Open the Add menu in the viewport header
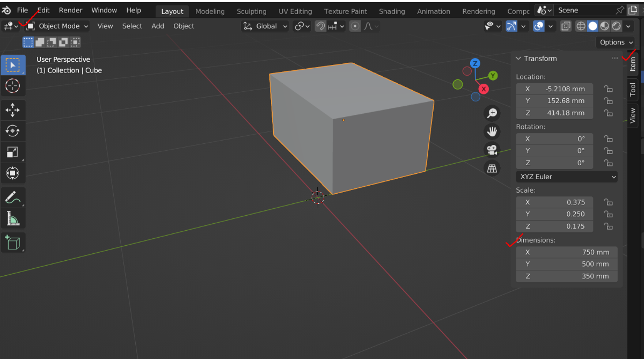This screenshot has height=359, width=644. [158, 26]
